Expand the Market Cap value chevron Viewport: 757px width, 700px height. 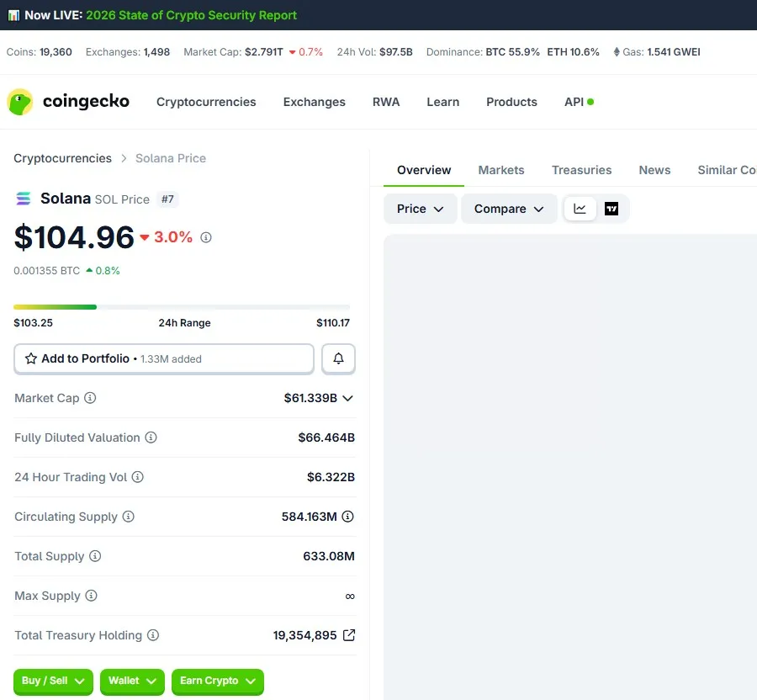(x=347, y=398)
